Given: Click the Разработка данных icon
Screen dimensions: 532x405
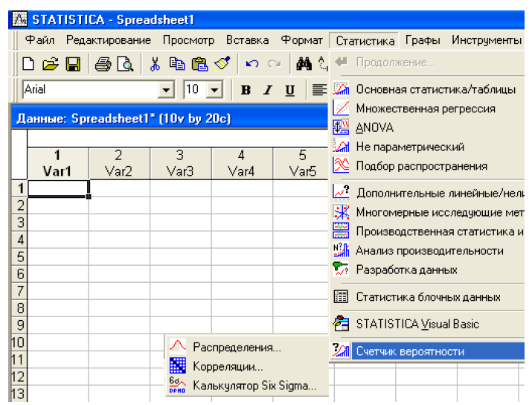Looking at the screenshot, I should pos(341,270).
